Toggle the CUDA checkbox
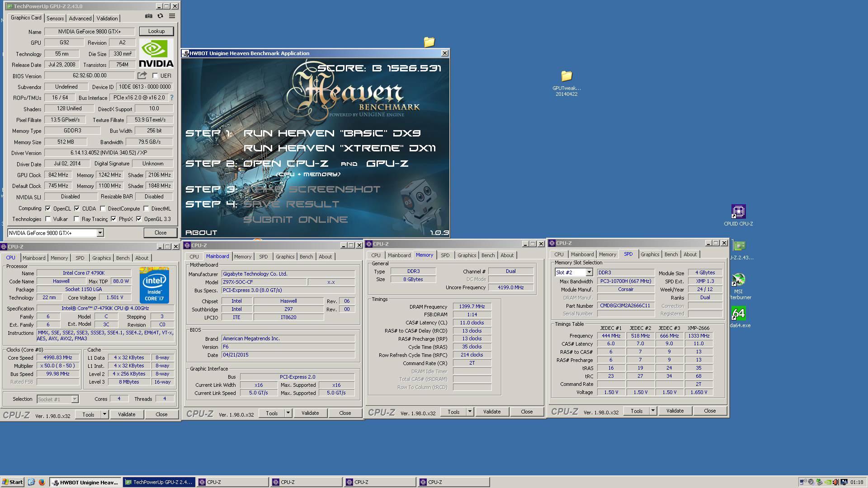868x488 pixels. (77, 208)
